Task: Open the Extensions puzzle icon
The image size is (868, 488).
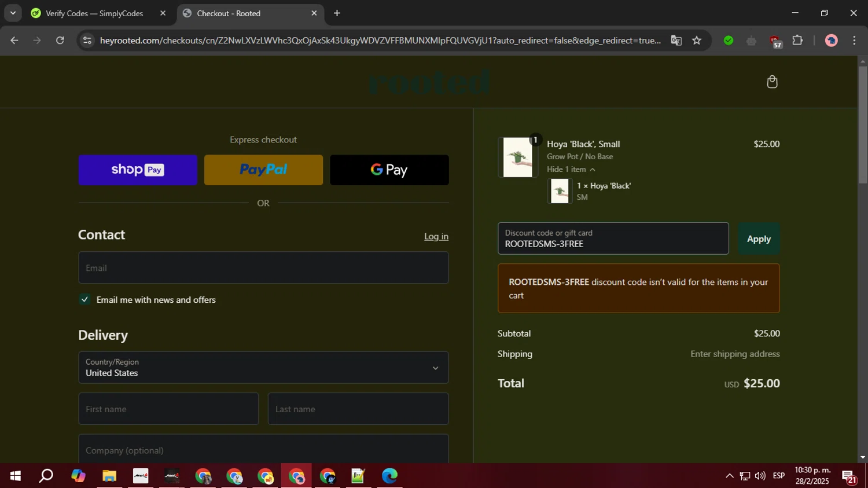Action: pyautogui.click(x=797, y=41)
